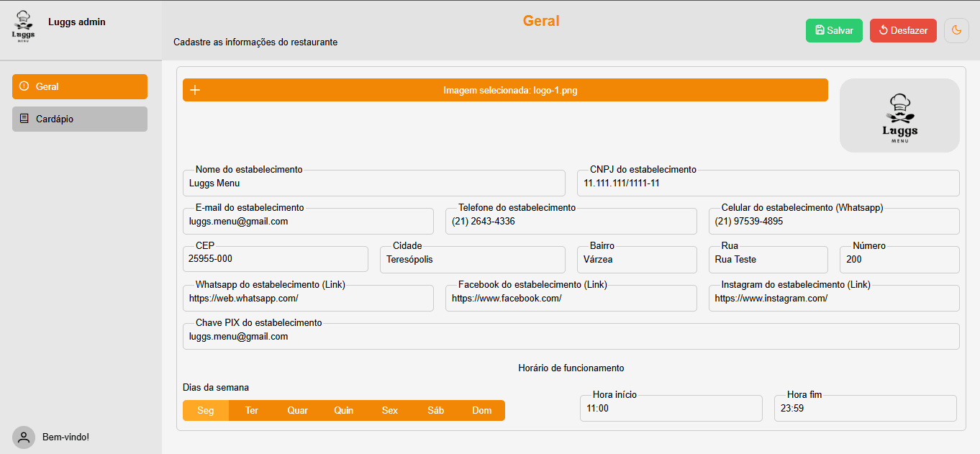Click the orange 'Geral' page heading
The image size is (980, 454).
click(x=541, y=21)
